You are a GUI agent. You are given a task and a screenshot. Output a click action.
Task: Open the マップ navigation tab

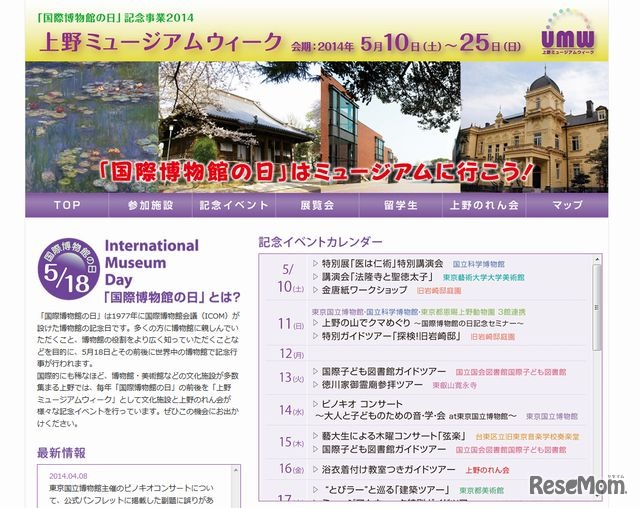567,205
